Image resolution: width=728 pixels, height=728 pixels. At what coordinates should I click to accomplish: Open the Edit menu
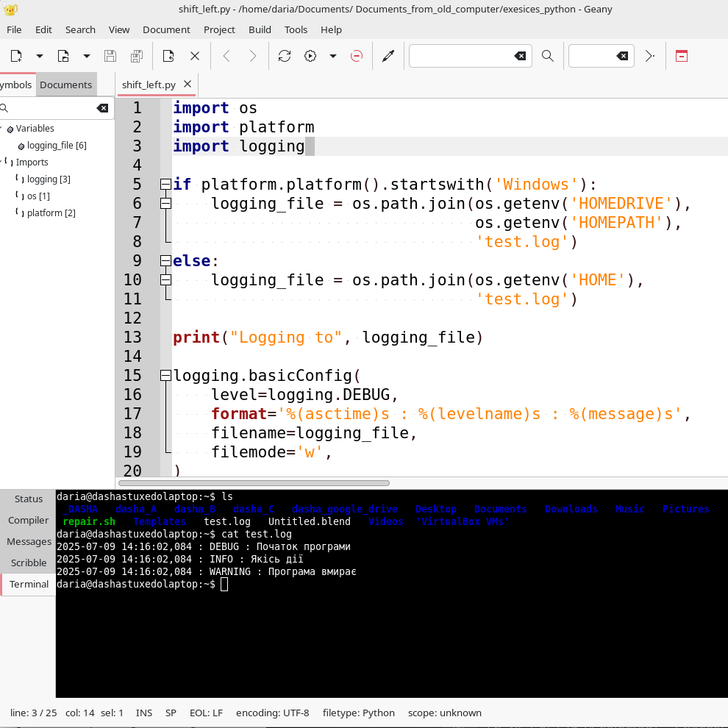43,29
